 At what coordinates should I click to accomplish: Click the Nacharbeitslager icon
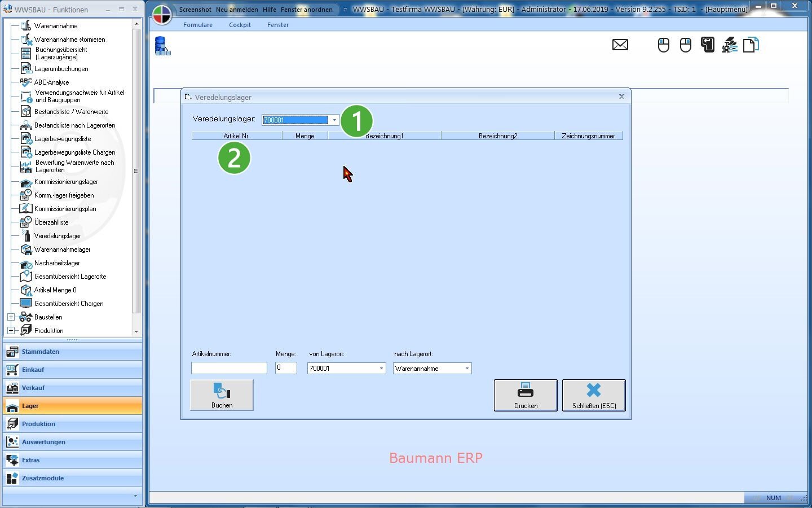click(26, 263)
